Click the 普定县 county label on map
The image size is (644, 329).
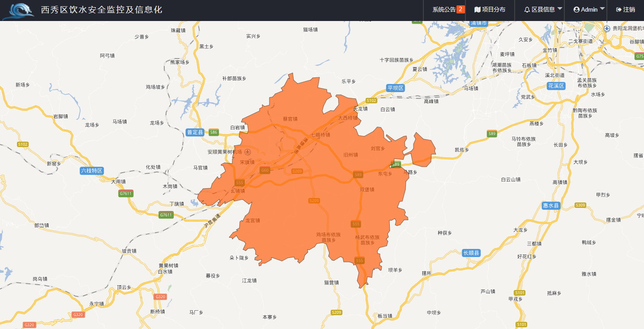(x=195, y=132)
